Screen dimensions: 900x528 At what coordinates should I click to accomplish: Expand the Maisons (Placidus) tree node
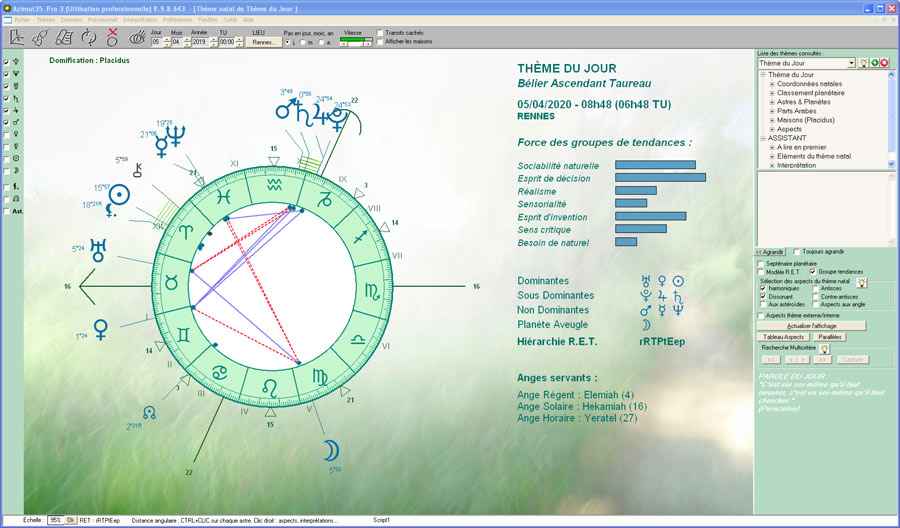(x=772, y=120)
